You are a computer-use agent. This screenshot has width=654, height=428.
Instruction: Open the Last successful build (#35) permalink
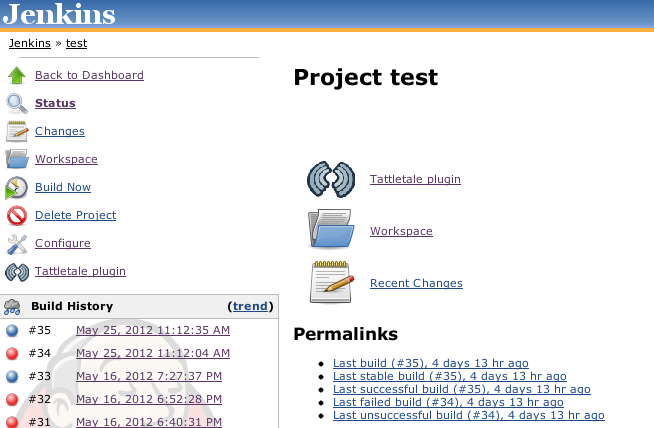462,389
